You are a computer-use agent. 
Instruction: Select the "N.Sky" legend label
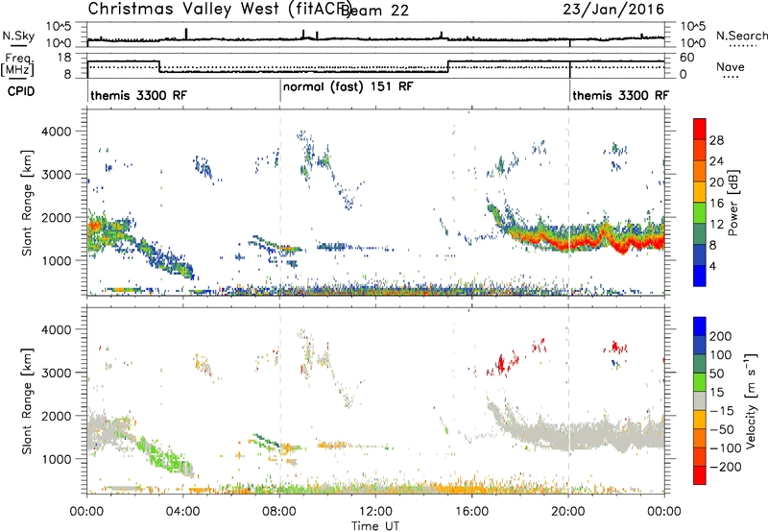[x=18, y=36]
